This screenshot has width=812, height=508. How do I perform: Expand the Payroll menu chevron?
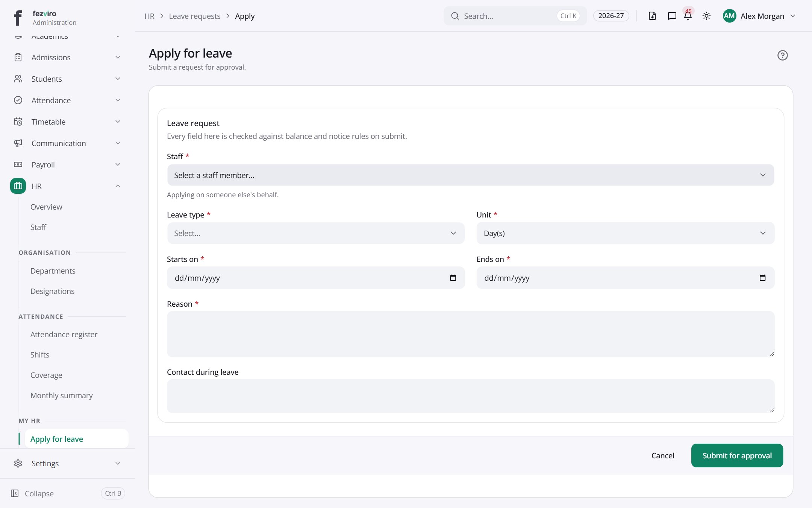(x=118, y=164)
